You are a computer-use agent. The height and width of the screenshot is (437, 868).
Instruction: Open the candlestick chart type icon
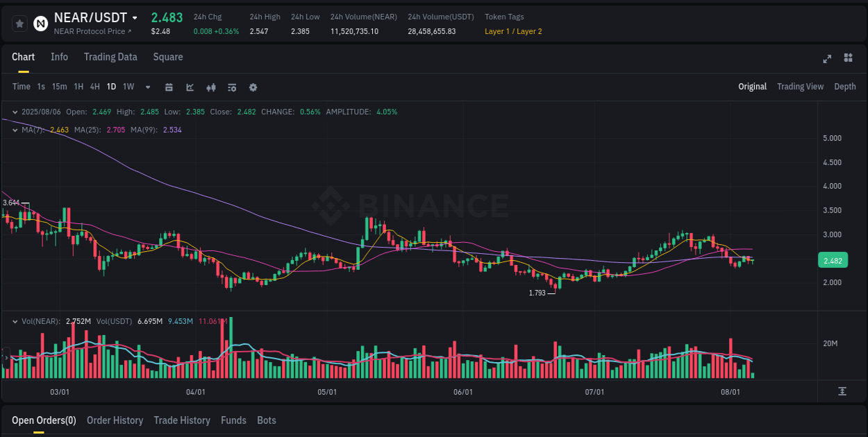[x=210, y=87]
